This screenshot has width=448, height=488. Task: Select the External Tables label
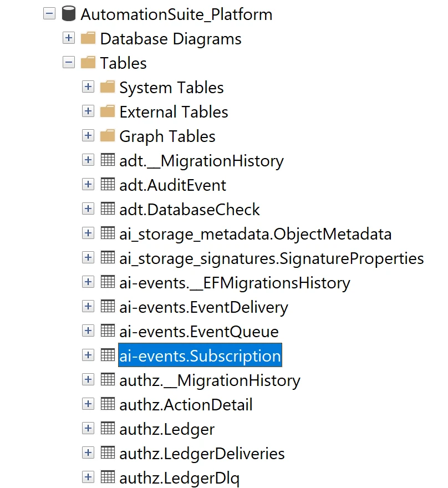(174, 112)
